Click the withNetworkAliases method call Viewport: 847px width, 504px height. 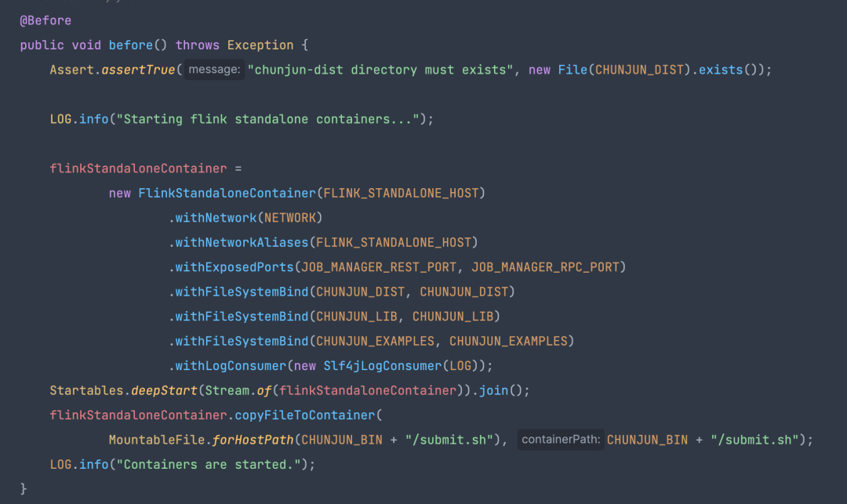(x=242, y=242)
